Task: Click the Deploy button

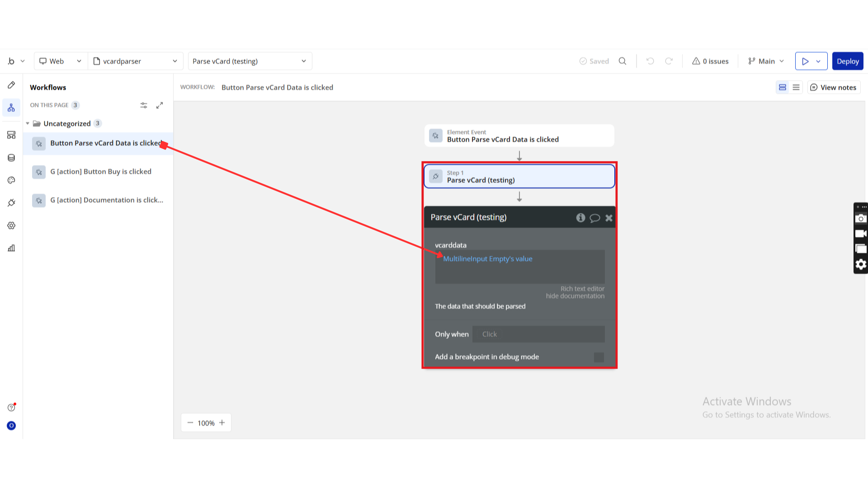Action: click(x=847, y=61)
